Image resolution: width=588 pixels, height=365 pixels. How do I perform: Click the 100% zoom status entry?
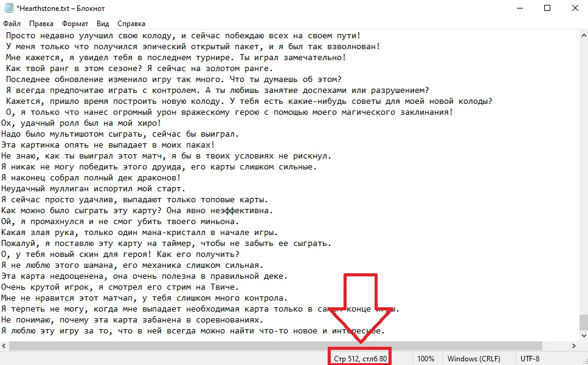[x=426, y=359]
